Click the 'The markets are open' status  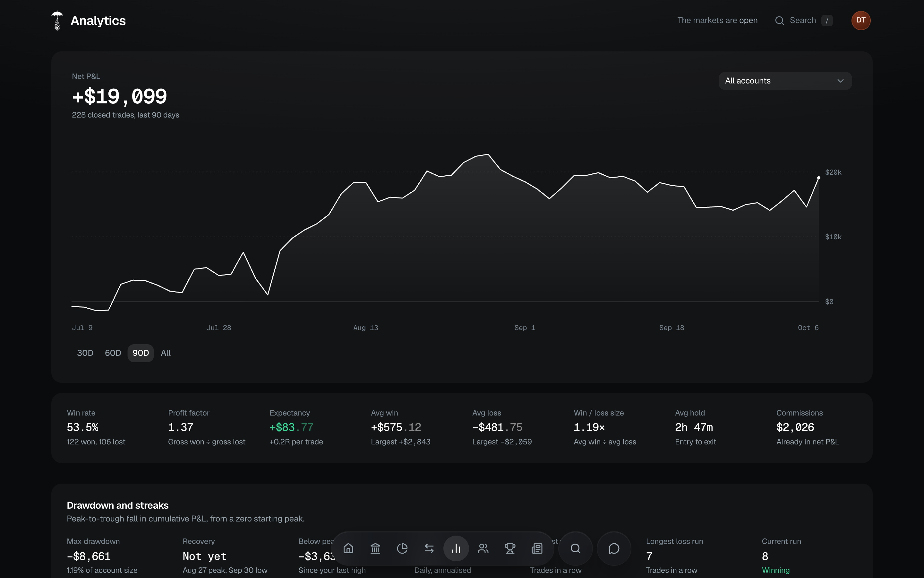(717, 21)
